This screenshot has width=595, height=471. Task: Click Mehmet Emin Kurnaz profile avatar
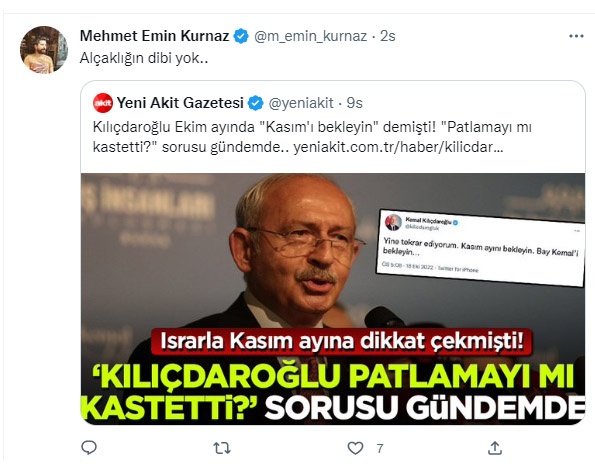click(44, 49)
